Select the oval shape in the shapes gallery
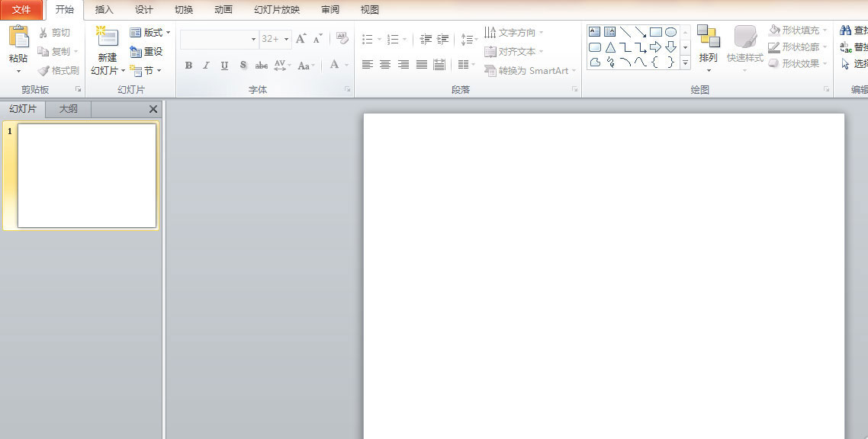 [670, 32]
